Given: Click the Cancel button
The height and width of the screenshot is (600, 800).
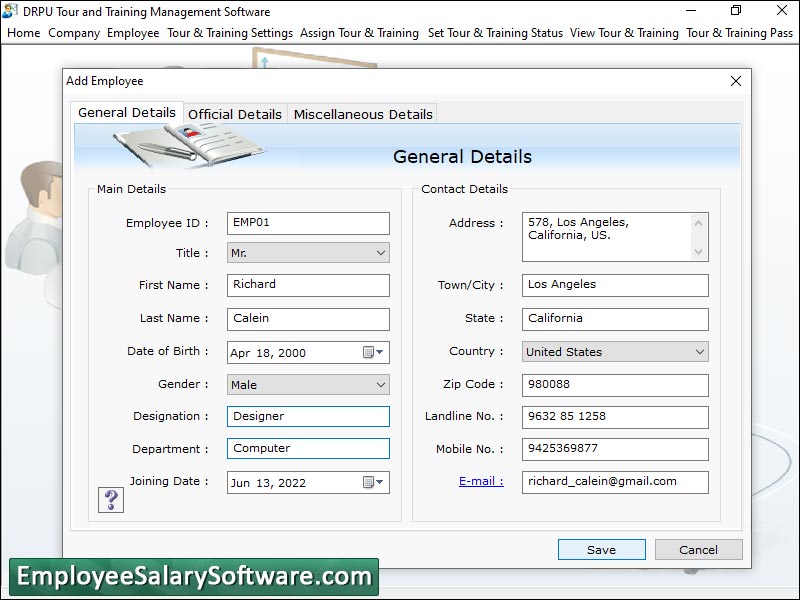Looking at the screenshot, I should [698, 549].
